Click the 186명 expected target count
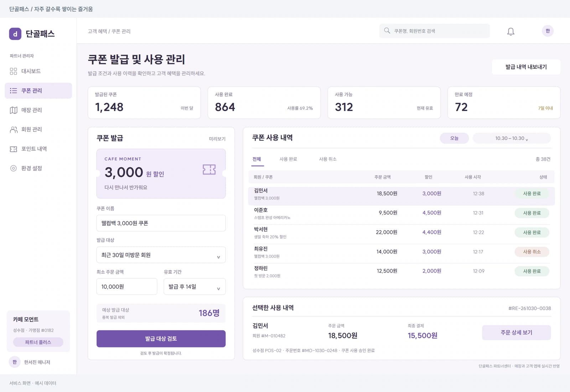This screenshot has width=570, height=392. tap(209, 313)
